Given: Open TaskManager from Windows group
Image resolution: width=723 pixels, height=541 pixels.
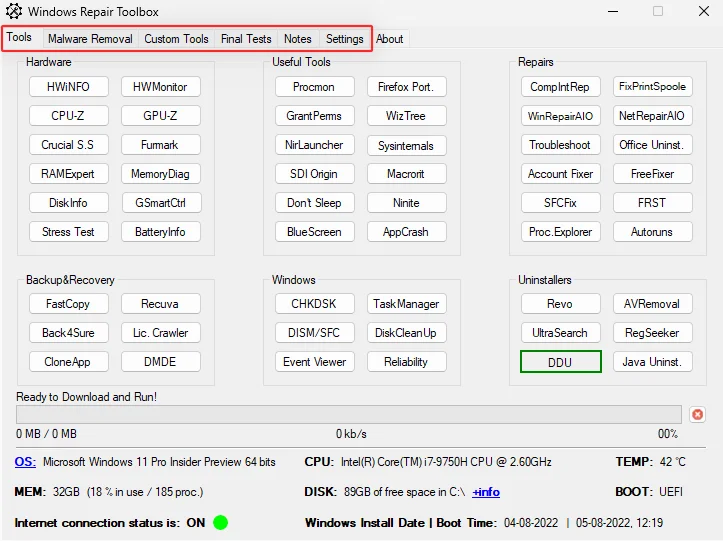Looking at the screenshot, I should [406, 304].
